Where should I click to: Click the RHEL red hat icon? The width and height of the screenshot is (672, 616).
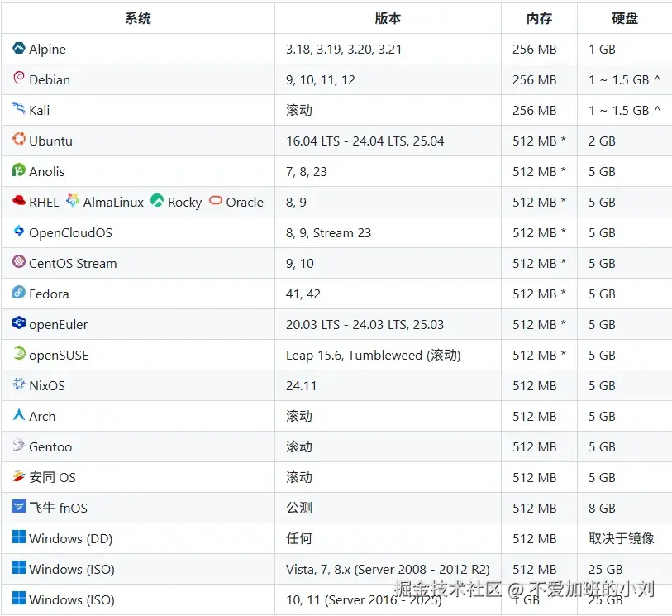tap(19, 200)
